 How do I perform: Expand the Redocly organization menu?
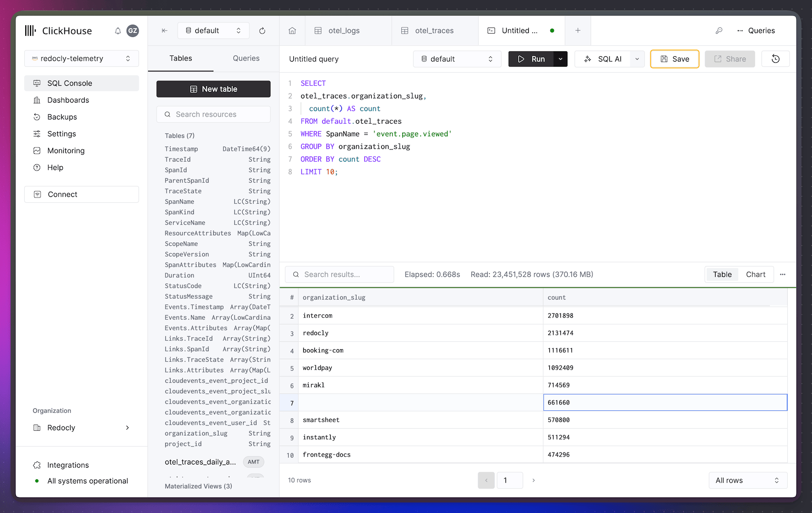[82, 428]
